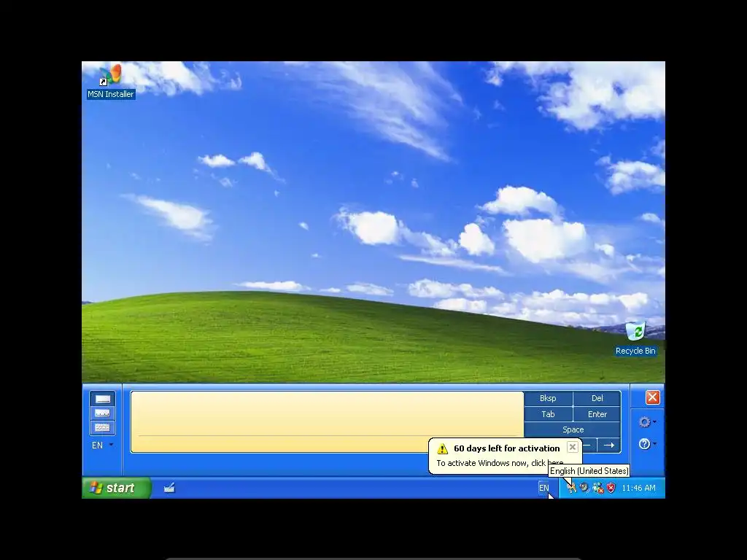Tap the right arrow key

point(609,446)
